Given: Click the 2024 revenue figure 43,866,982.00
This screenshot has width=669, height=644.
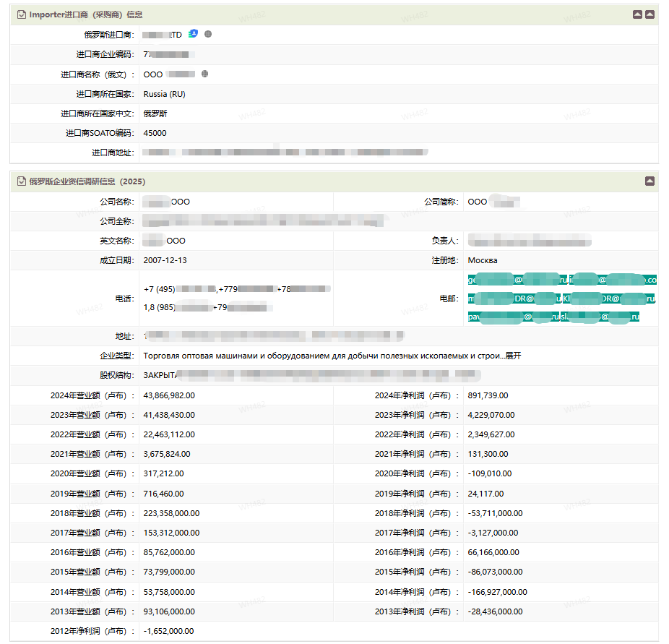Looking at the screenshot, I should 169,395.
